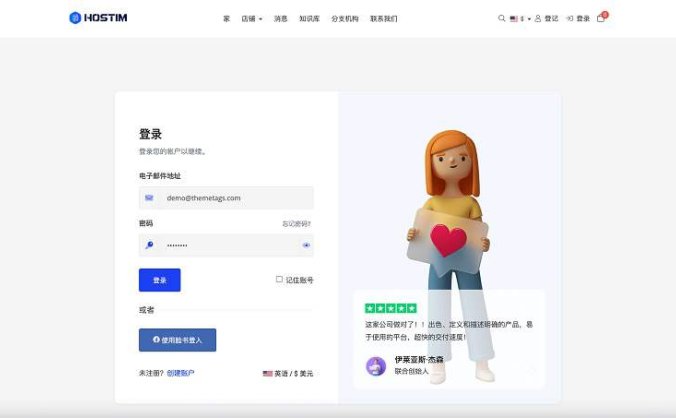
Task: Click the email address input field
Action: click(x=226, y=198)
